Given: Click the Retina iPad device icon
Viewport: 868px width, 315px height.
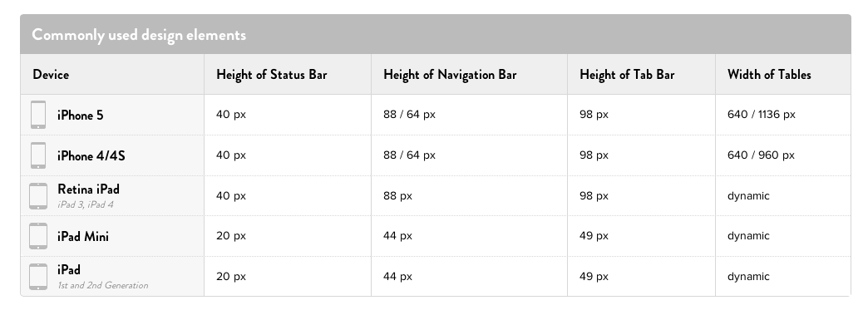Looking at the screenshot, I should tap(38, 196).
